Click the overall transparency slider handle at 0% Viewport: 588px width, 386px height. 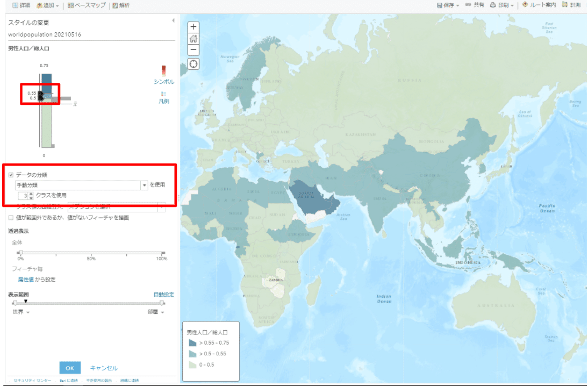pyautogui.click(x=21, y=253)
